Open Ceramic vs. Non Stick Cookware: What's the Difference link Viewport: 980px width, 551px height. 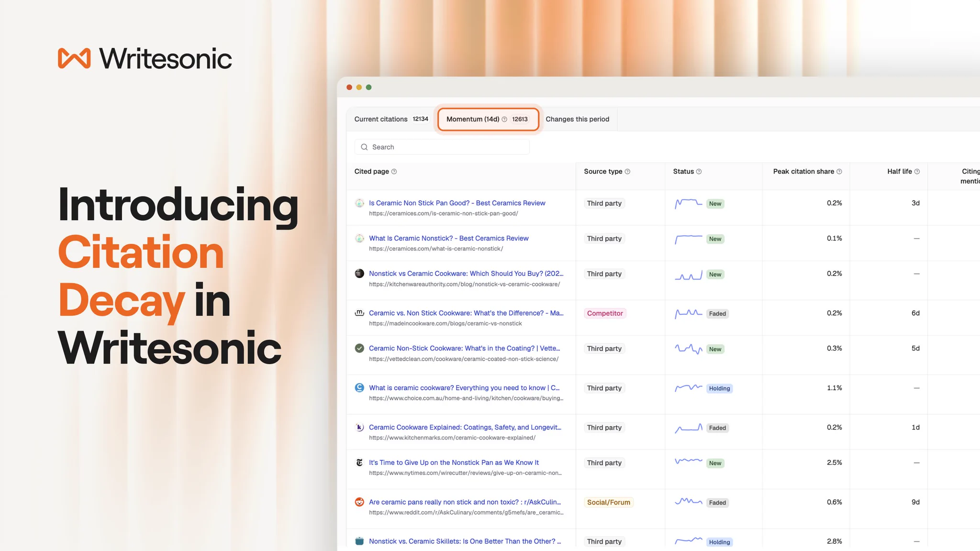[466, 313]
